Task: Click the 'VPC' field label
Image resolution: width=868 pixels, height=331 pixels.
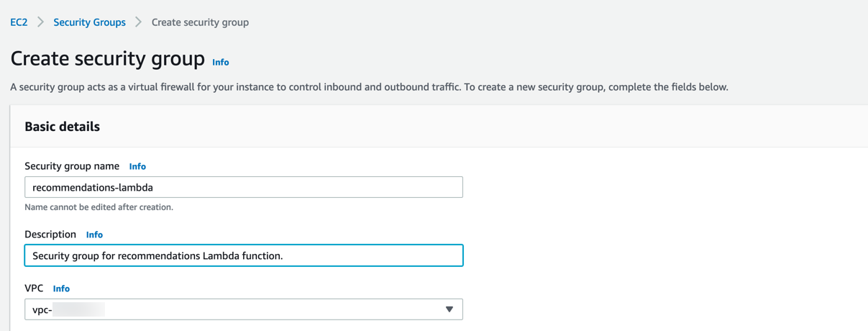Action: (34, 289)
